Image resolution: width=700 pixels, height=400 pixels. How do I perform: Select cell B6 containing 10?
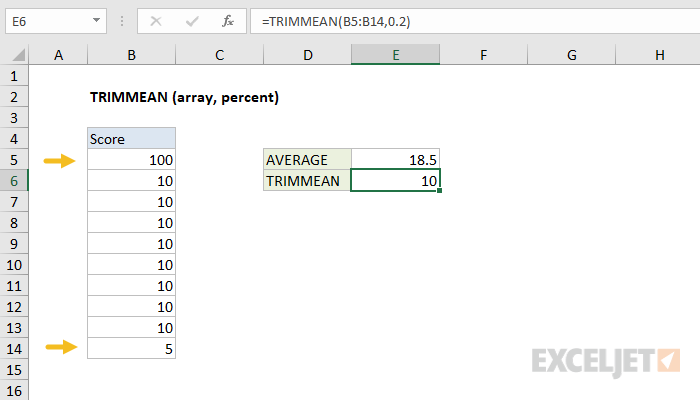[131, 181]
